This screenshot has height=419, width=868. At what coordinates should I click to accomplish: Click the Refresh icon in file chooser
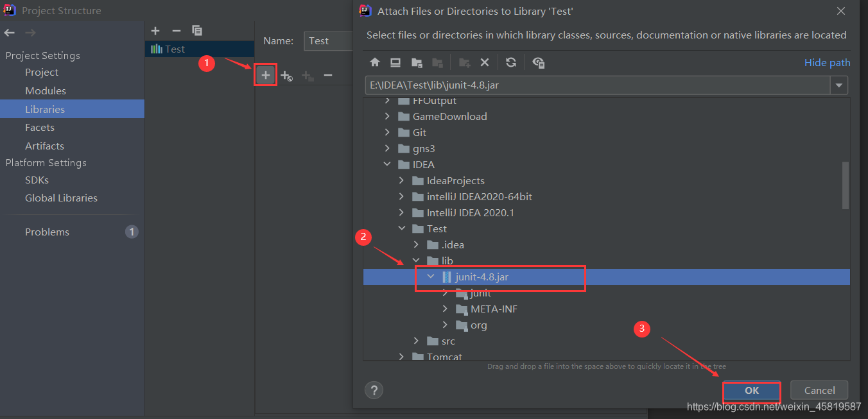(x=511, y=62)
